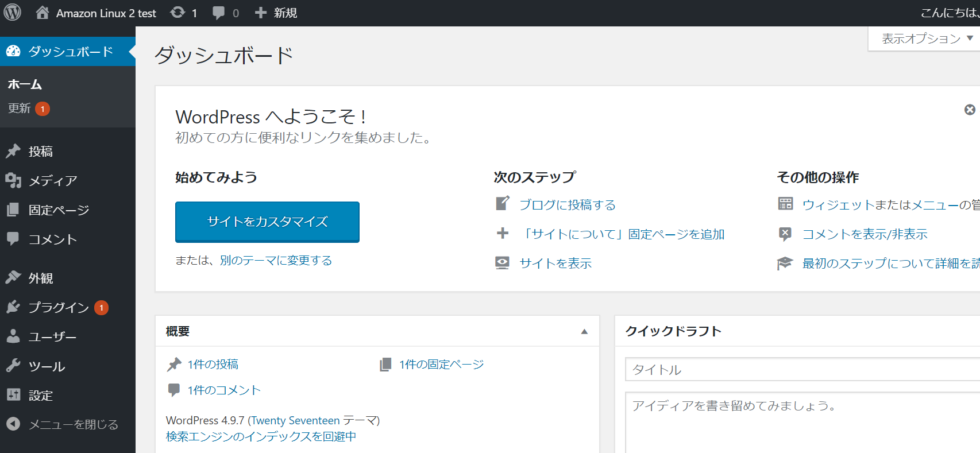This screenshot has width=980, height=453.
Task: Open the 1件の固定ページ link
Action: (442, 364)
